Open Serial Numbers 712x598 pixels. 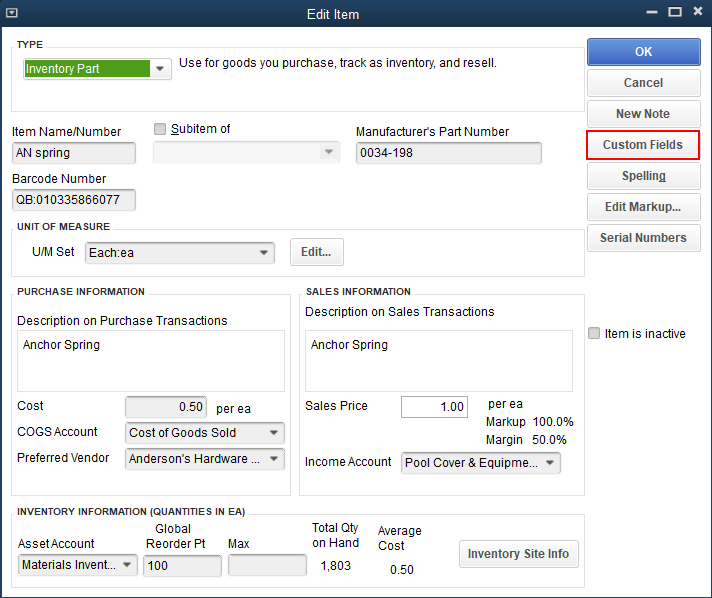[643, 238]
